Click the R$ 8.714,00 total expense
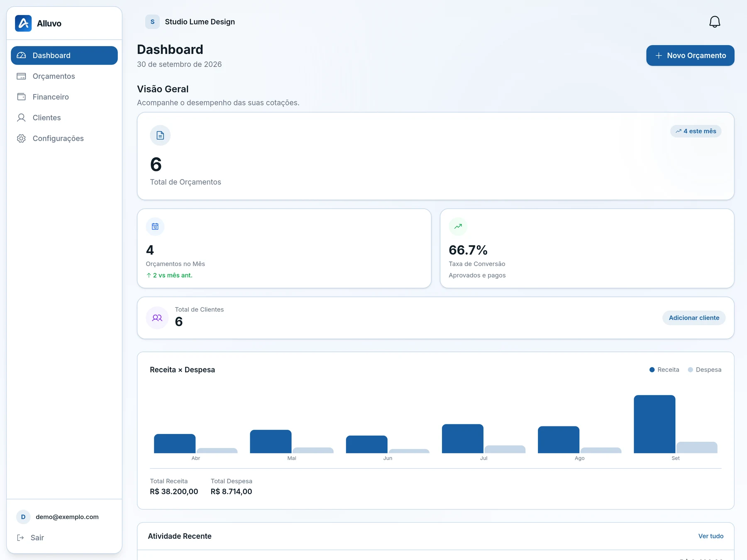 tap(231, 492)
